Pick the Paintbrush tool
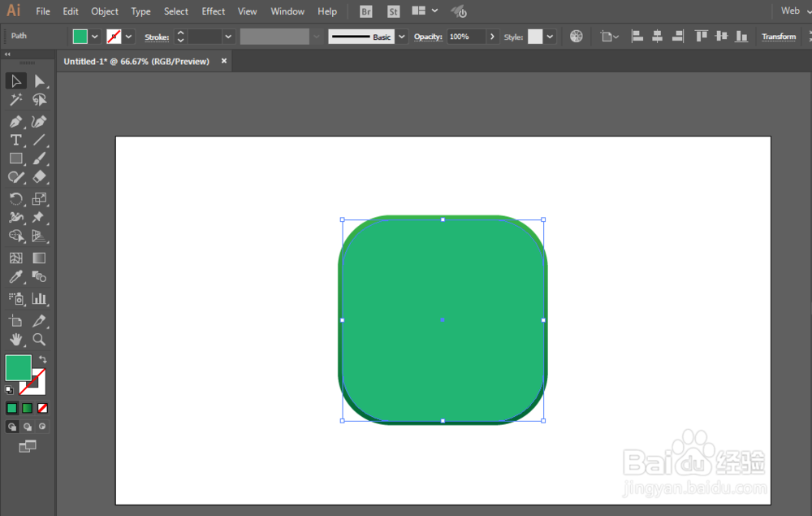The width and height of the screenshot is (812, 516). (x=39, y=158)
